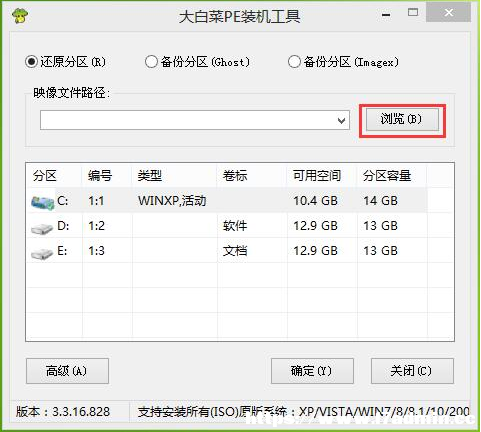Select the E: drive icon
481x432 pixels.
[x=42, y=253]
